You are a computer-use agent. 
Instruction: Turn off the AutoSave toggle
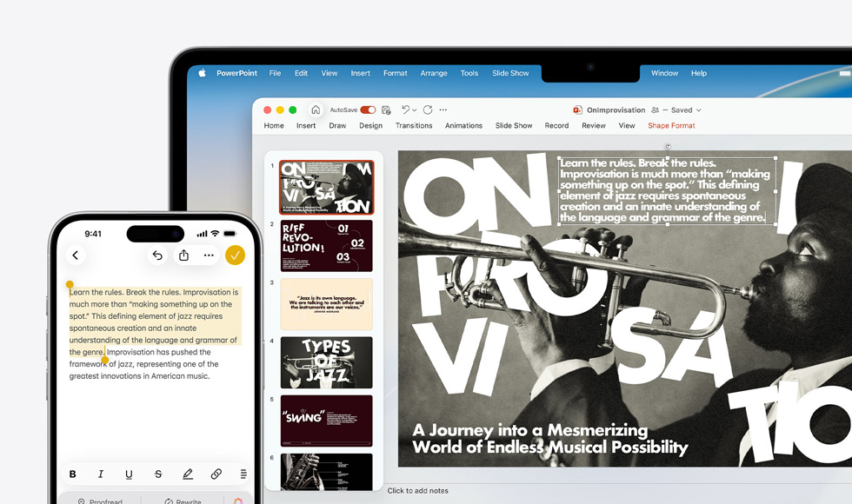[367, 109]
